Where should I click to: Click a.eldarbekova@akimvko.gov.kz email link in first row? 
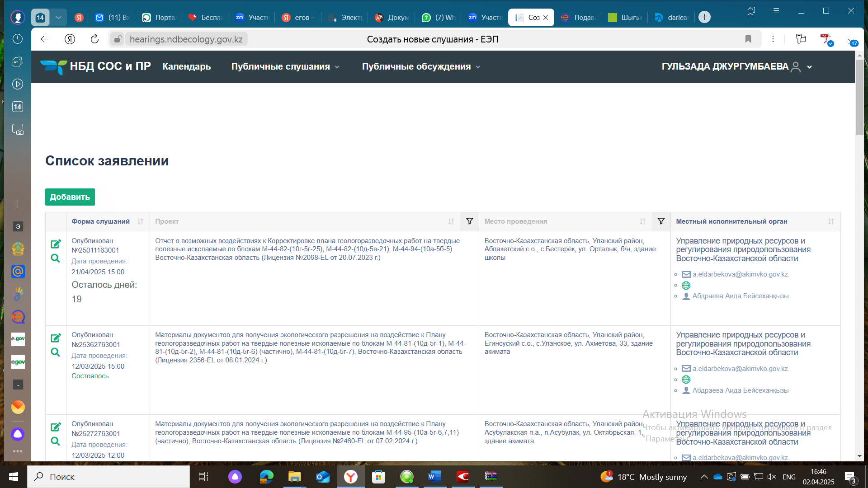(741, 274)
